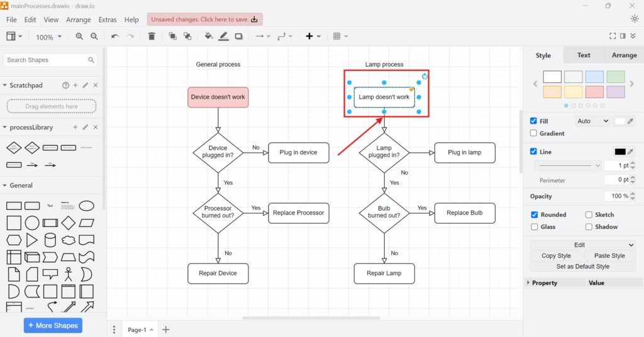Open the Fill Auto dropdown
Image resolution: width=644 pixels, height=337 pixels.
coord(592,121)
